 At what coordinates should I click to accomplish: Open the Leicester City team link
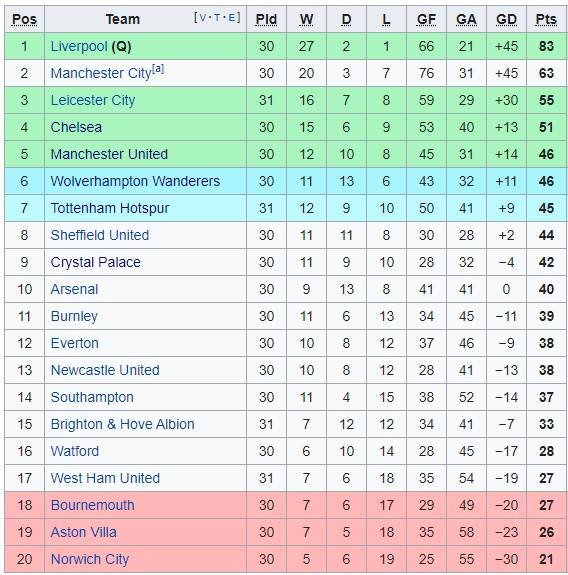click(93, 100)
